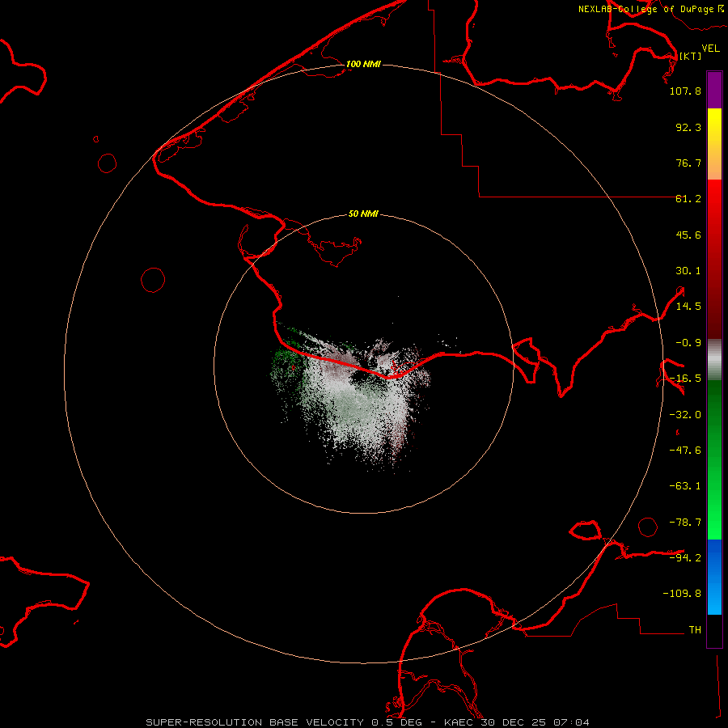Click the 107.8 legend value
The height and width of the screenshot is (728, 728).
(x=685, y=91)
